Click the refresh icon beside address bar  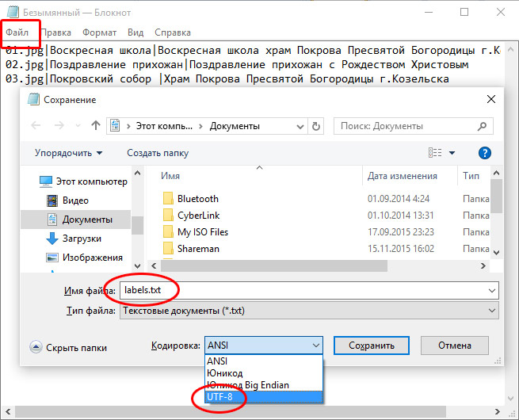[x=317, y=126]
